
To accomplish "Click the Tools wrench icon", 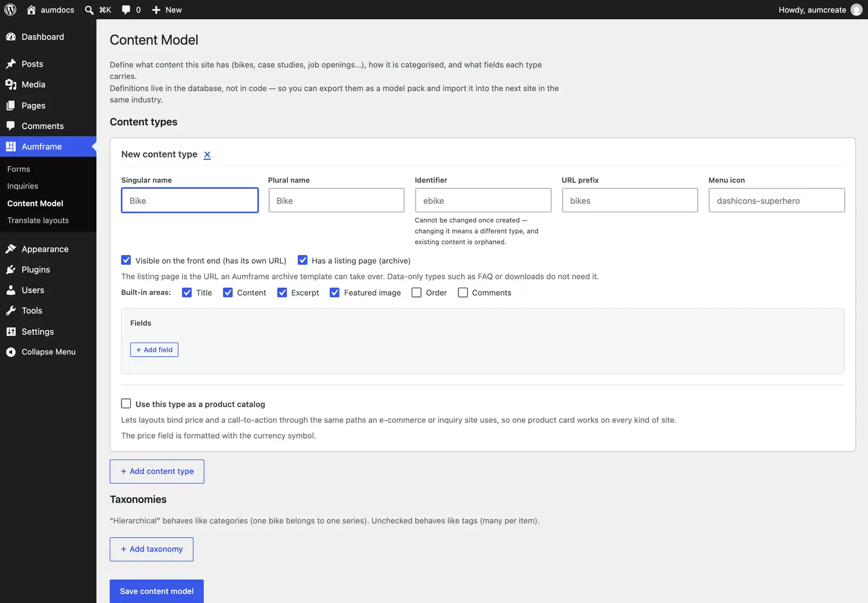I will [x=11, y=311].
